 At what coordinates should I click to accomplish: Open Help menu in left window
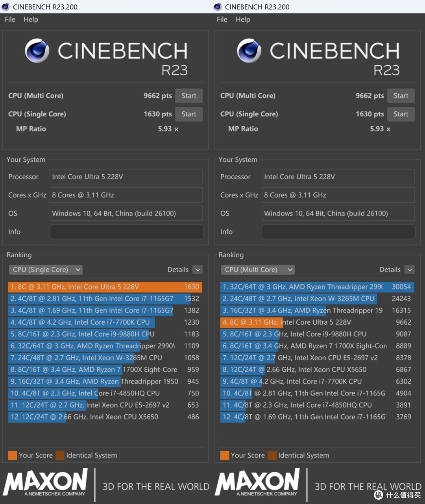(31, 19)
